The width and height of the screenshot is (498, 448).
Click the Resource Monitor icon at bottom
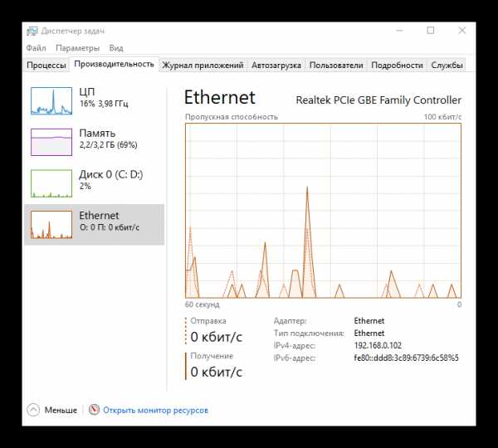click(x=94, y=410)
